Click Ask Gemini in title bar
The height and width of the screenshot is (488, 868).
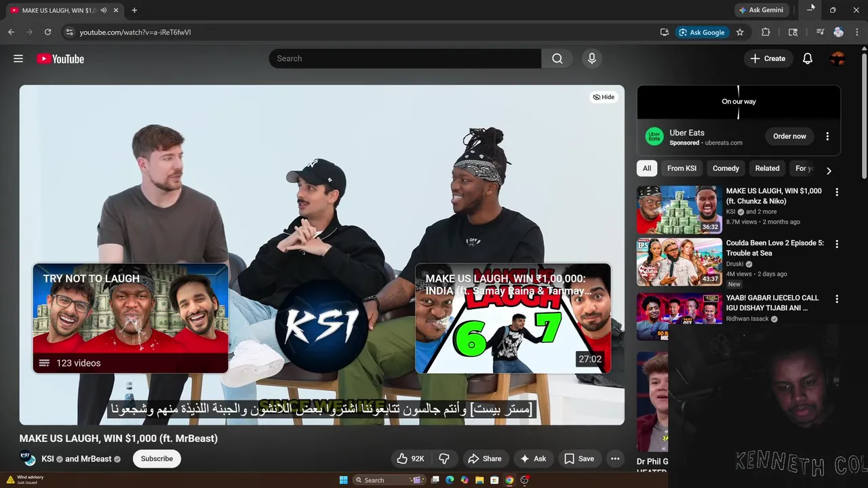pyautogui.click(x=761, y=10)
